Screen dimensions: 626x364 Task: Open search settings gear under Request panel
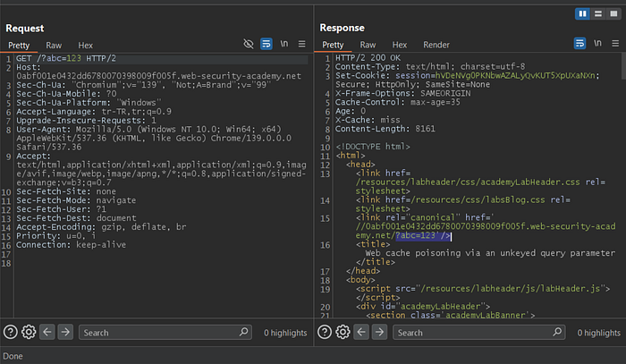point(29,332)
